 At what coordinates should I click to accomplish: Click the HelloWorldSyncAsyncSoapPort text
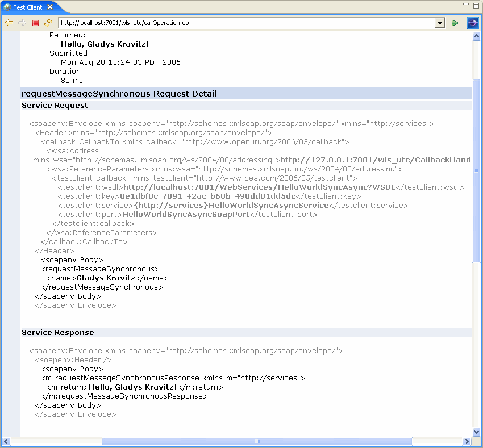click(185, 214)
